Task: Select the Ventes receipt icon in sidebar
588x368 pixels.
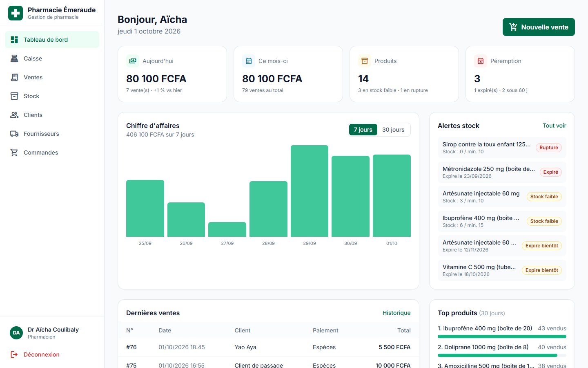Action: click(14, 77)
